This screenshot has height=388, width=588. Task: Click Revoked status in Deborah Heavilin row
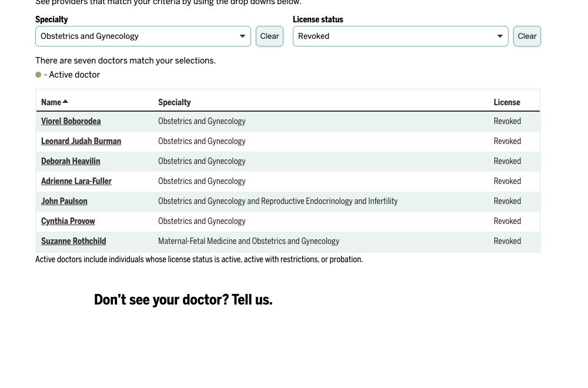click(507, 161)
